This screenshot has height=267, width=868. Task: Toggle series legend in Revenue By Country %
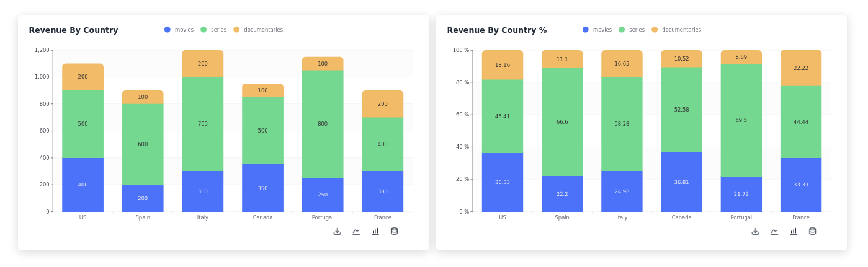coord(632,30)
